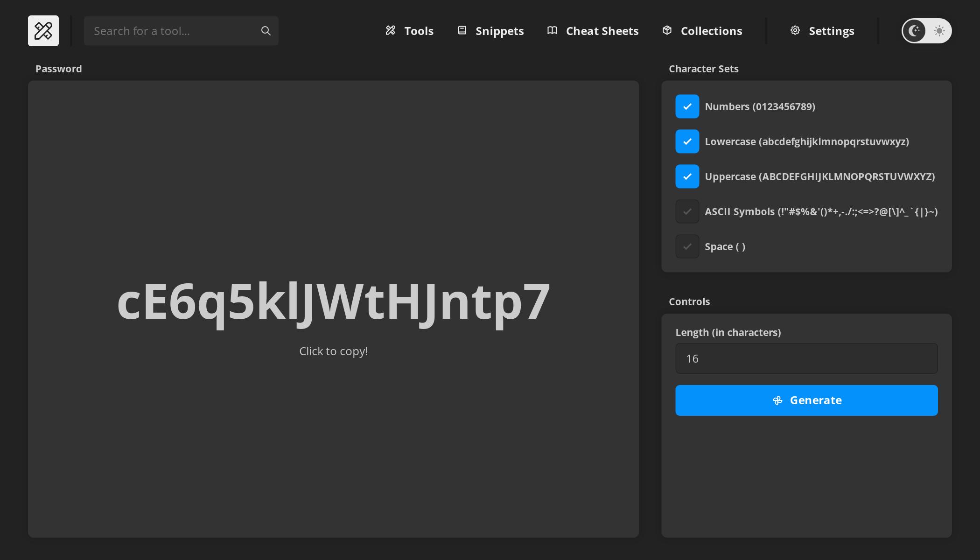Enable the ASCII Symbols checkbox
Viewport: 980px width, 560px height.
[687, 211]
